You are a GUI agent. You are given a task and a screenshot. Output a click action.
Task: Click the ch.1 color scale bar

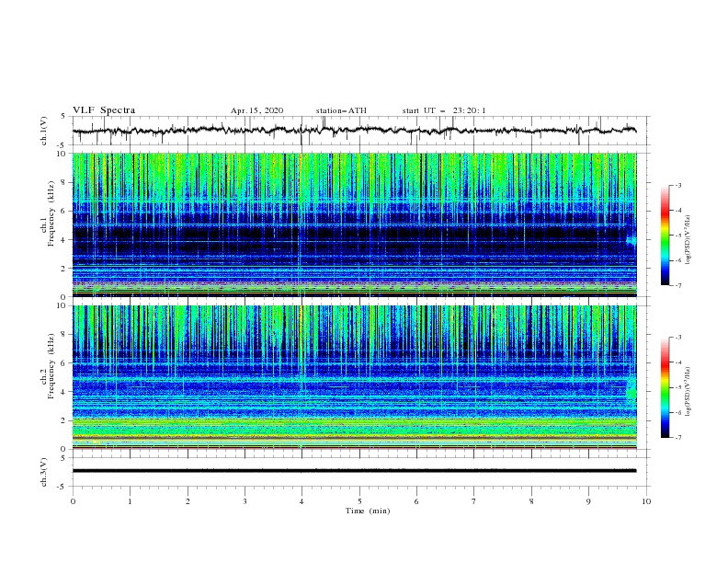tap(665, 236)
